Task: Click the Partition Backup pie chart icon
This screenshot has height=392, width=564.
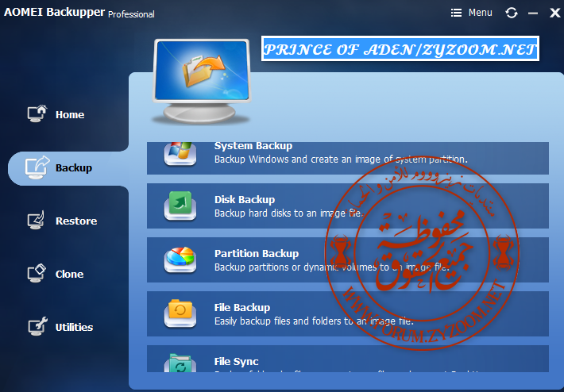Action: (180, 259)
